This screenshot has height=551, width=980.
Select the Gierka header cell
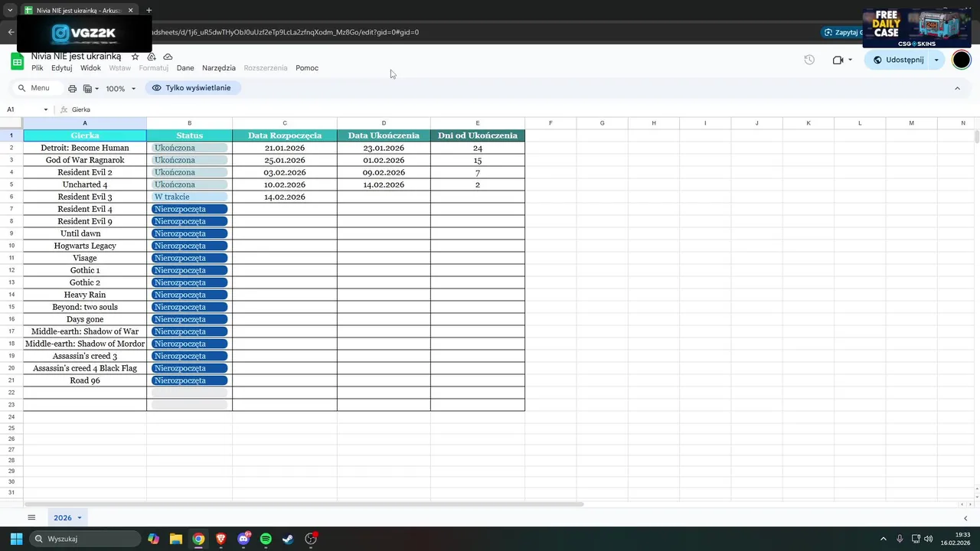pos(85,135)
